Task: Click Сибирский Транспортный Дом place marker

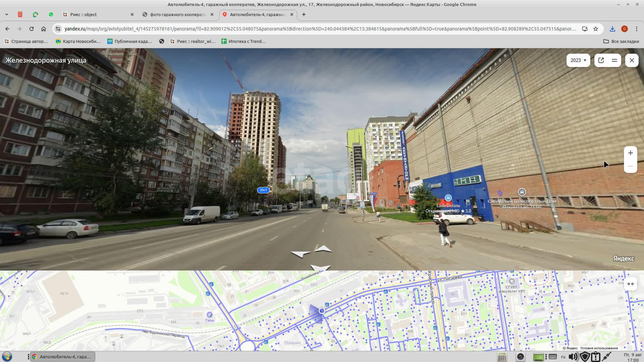Action: 522,192
